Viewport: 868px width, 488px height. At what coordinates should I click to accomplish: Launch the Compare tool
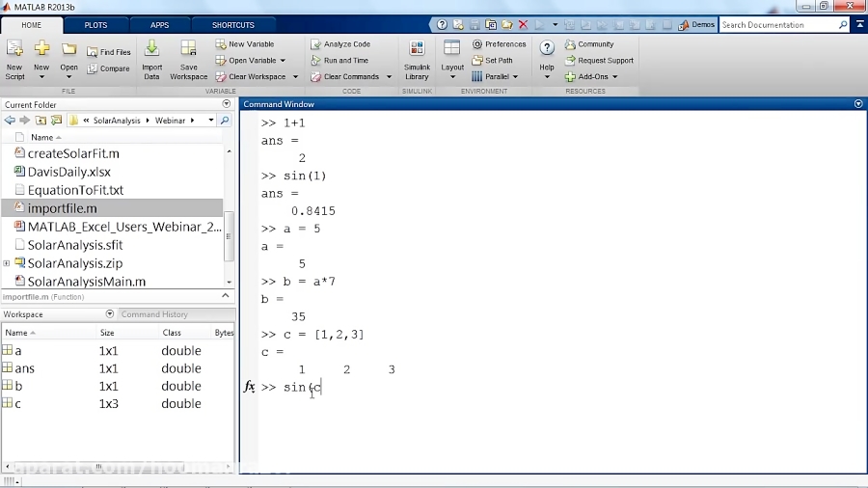[x=108, y=68]
